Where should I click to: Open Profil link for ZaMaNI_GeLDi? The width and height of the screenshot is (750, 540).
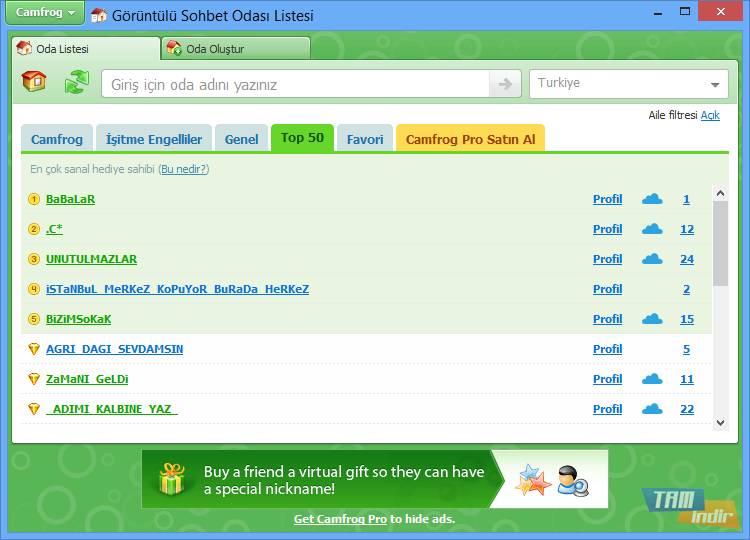pyautogui.click(x=607, y=379)
